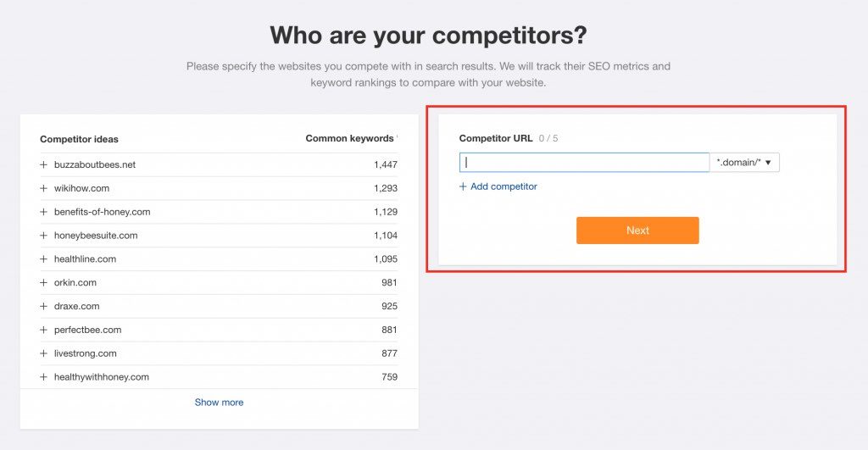This screenshot has height=450, width=868.
Task: Add wikihow.com using its plus icon
Action: (43, 188)
